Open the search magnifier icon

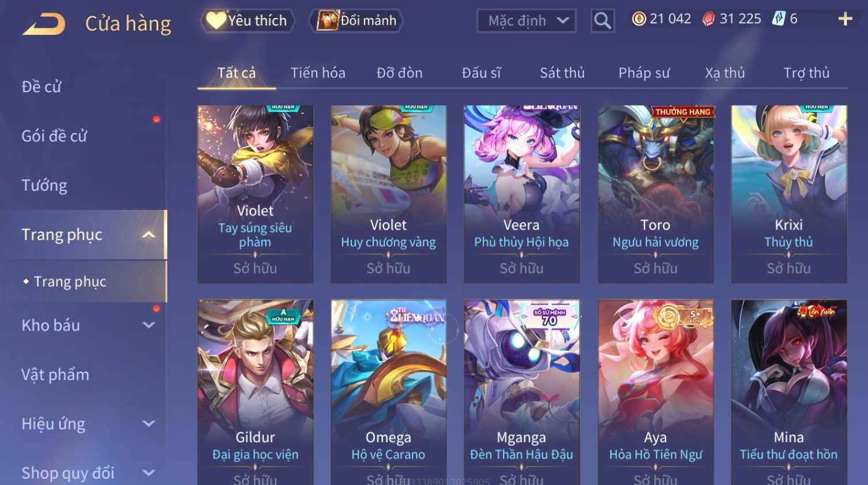point(603,21)
